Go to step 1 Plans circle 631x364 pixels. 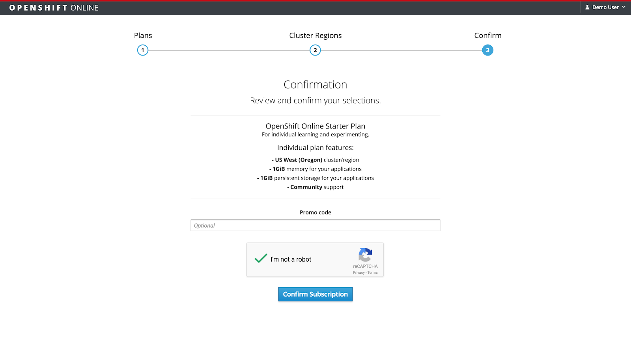point(143,50)
